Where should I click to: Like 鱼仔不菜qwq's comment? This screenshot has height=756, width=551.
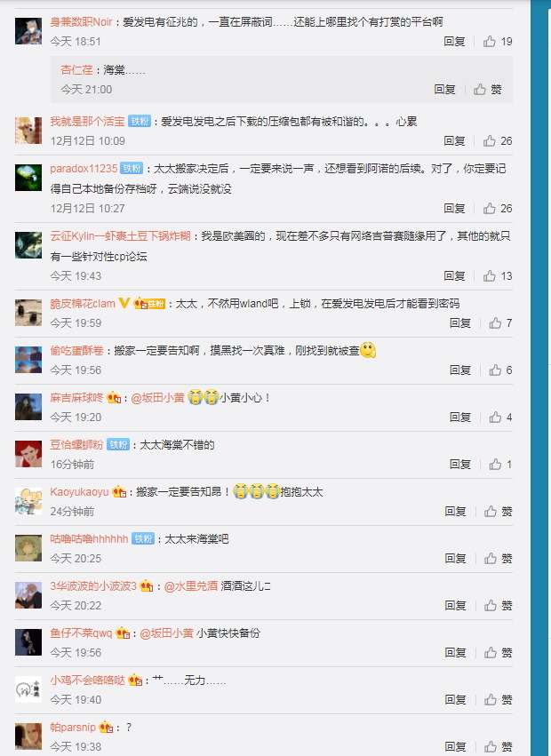tap(499, 652)
